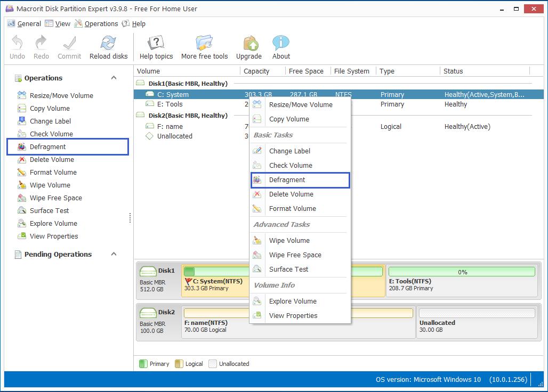This screenshot has width=548, height=392.
Task: Select E: Tools partition block in disk map
Action: [x=462, y=281]
